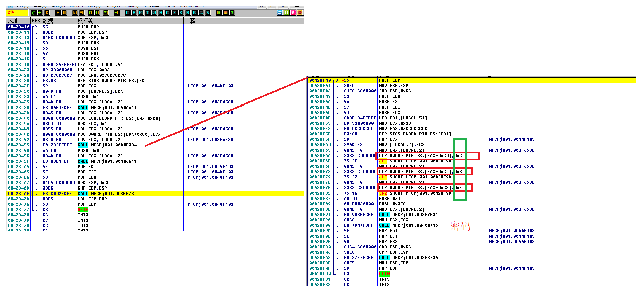Click the Execute till return icon
This screenshot has height=294, width=644.
tap(106, 13)
